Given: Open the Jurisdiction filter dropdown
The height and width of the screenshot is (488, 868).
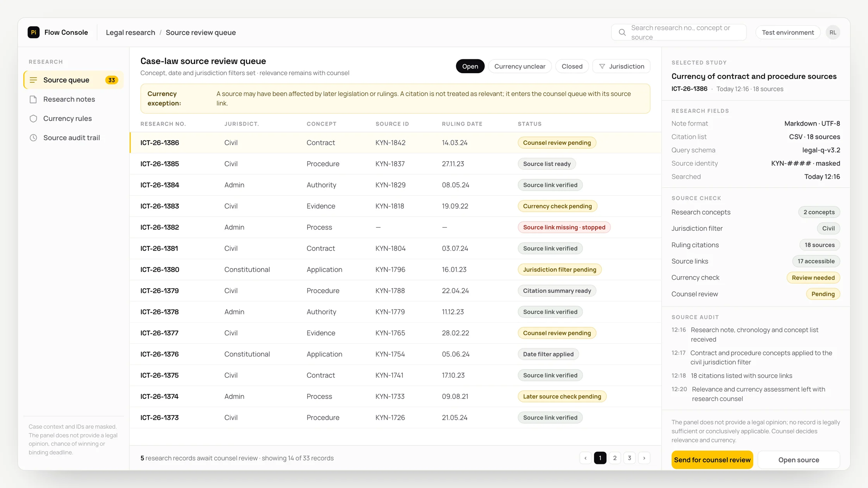Looking at the screenshot, I should click(621, 67).
